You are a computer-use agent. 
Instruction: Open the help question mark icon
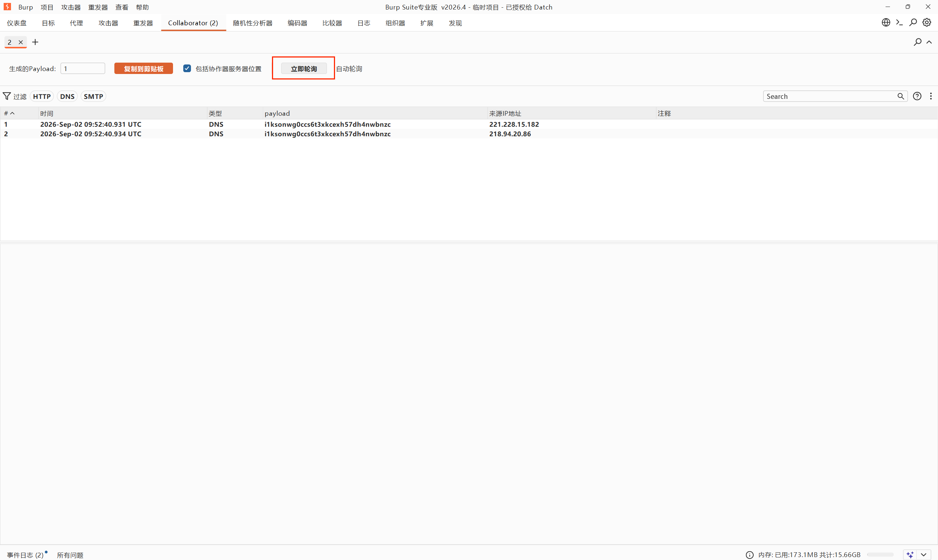click(x=917, y=96)
